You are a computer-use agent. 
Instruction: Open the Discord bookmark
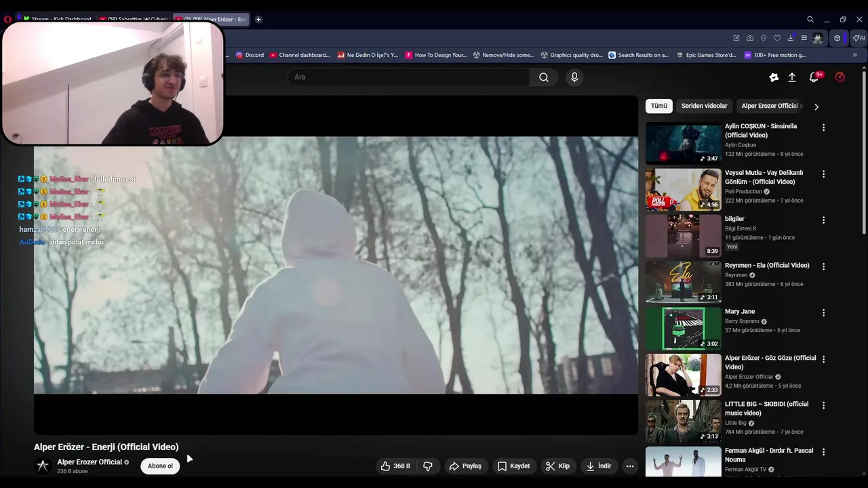250,55
